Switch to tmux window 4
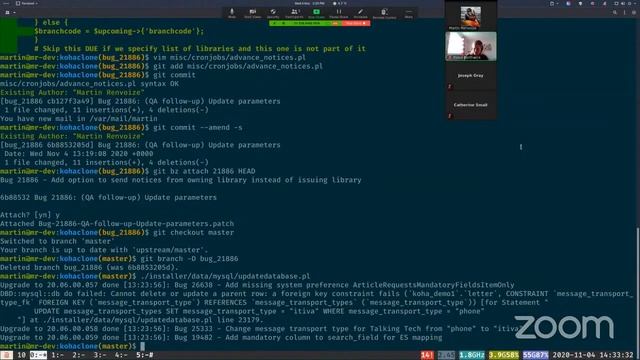 [121, 355]
